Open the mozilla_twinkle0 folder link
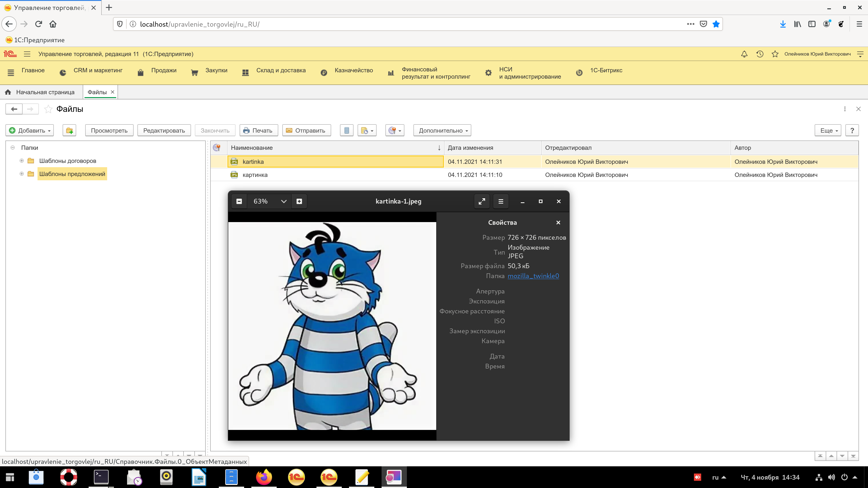 [x=533, y=276]
